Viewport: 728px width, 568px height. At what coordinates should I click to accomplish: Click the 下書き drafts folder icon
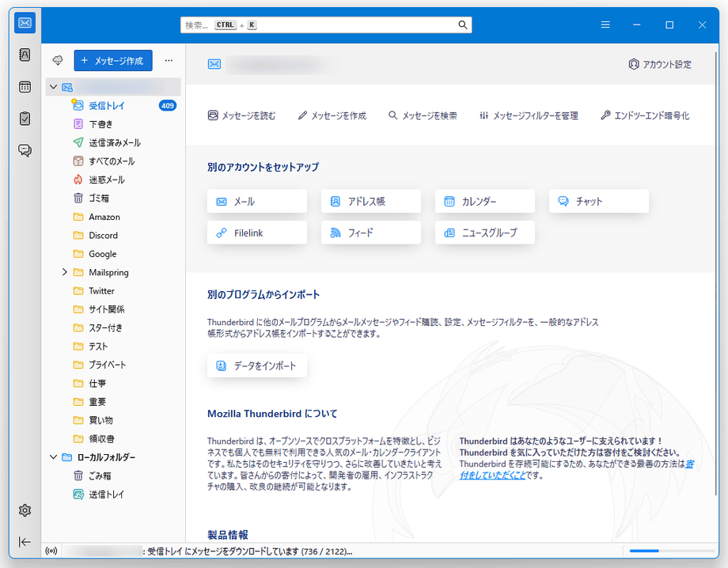click(x=78, y=124)
